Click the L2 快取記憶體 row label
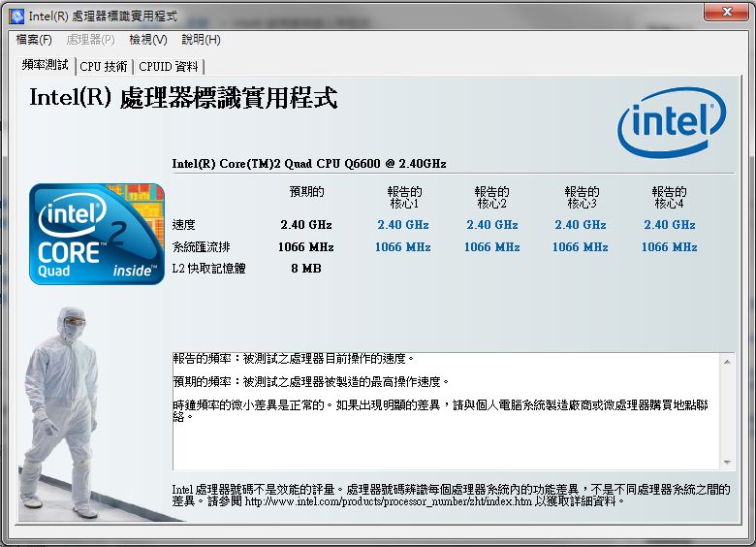This screenshot has width=756, height=547. coord(208,269)
